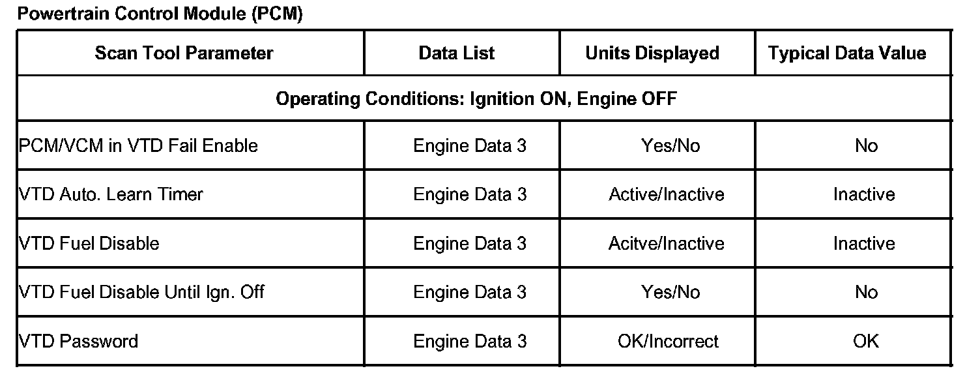Click the OK/Incorrect units cell
Screen dimensions: 980x373
[x=668, y=341]
